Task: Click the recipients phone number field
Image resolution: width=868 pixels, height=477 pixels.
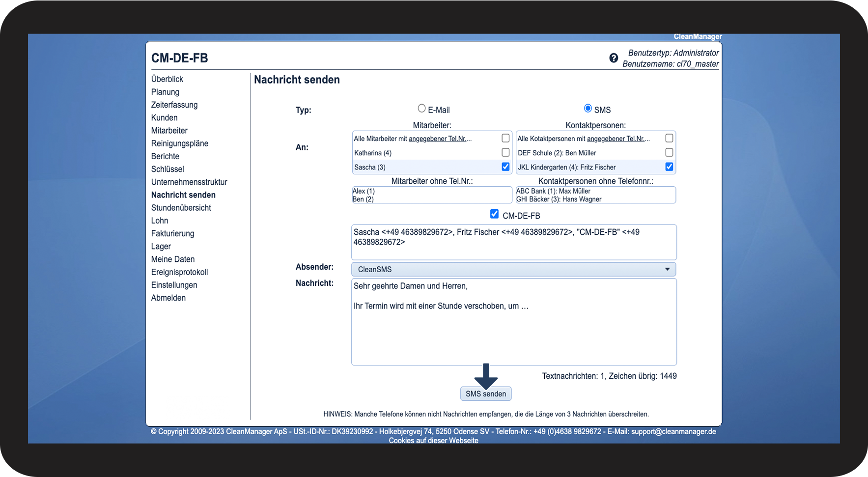Action: (513, 242)
